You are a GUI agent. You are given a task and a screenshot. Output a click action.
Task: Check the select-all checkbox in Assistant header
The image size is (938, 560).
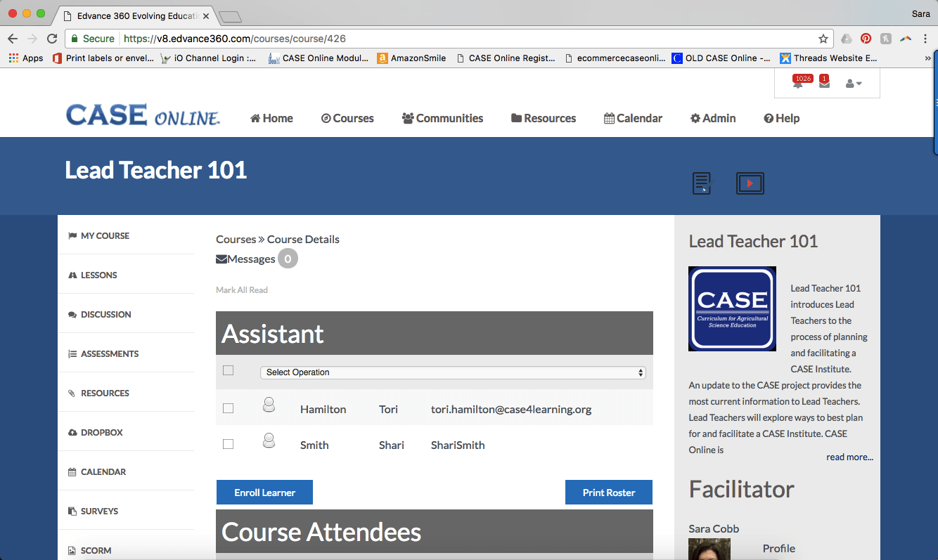point(228,370)
